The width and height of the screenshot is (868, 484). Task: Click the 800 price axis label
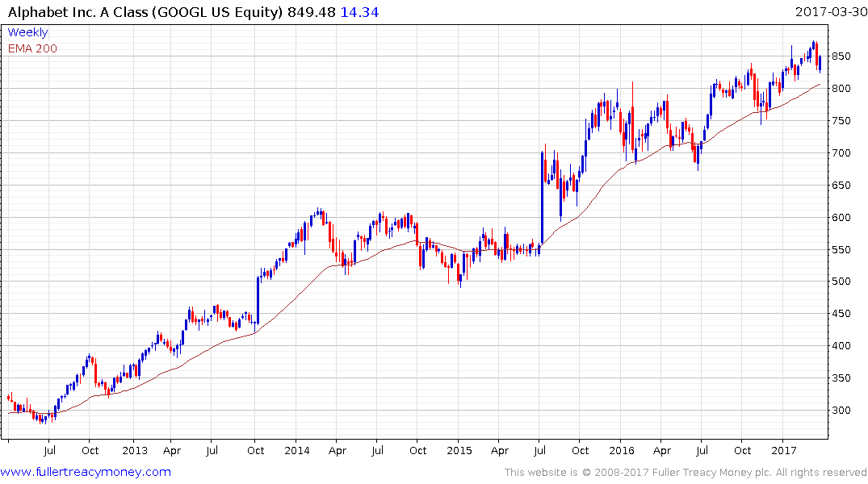pos(841,89)
